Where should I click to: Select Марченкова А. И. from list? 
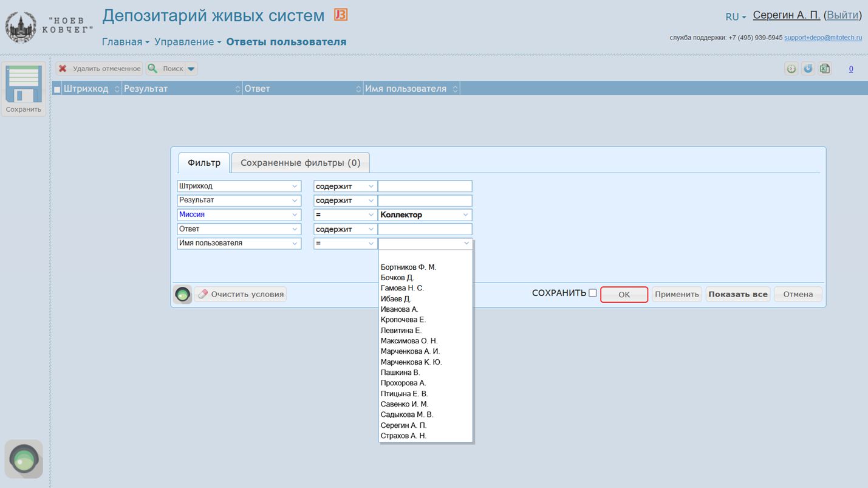tap(425, 351)
